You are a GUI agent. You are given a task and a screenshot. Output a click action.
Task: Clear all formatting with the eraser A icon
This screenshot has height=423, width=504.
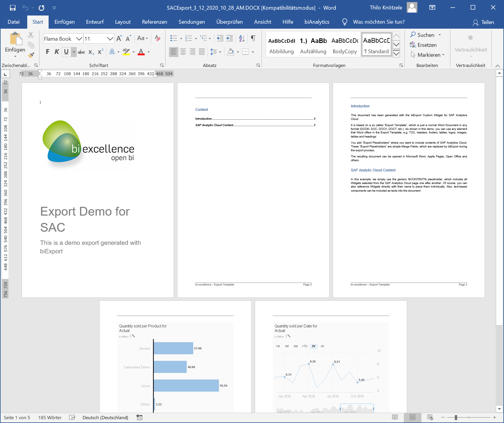158,38
